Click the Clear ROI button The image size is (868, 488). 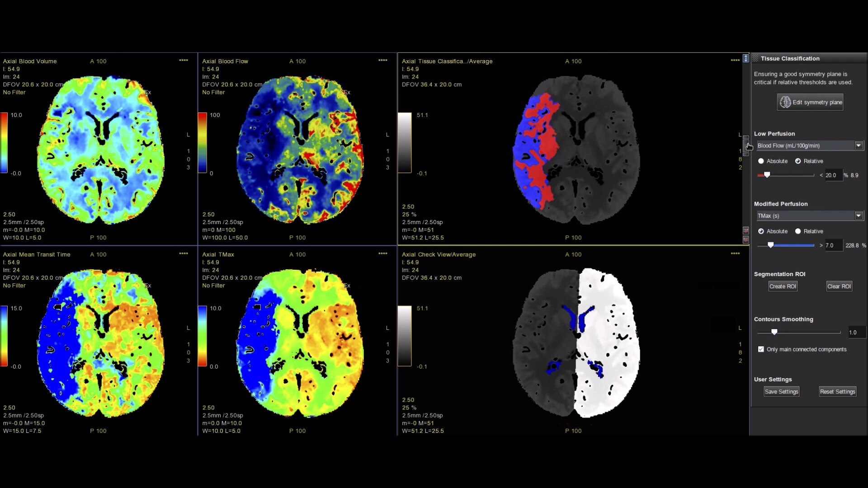click(839, 286)
